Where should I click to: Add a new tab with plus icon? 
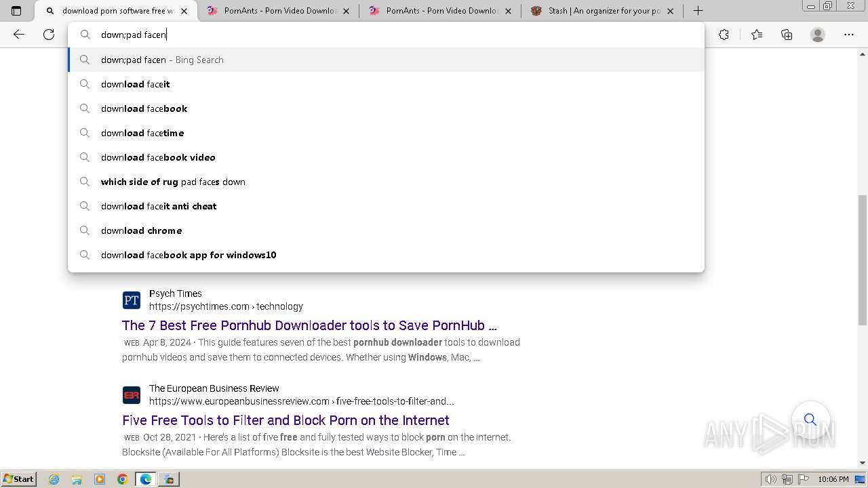(x=698, y=11)
